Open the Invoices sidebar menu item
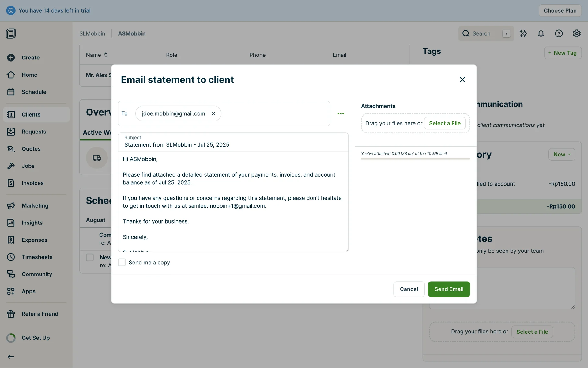Viewport: 588px width, 368px height. (x=32, y=183)
